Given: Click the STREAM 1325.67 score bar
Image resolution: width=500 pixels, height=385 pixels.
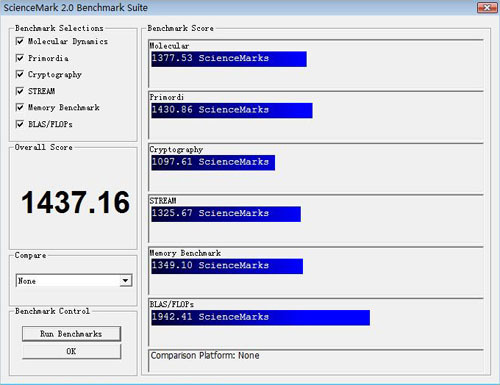Looking at the screenshot, I should point(226,214).
